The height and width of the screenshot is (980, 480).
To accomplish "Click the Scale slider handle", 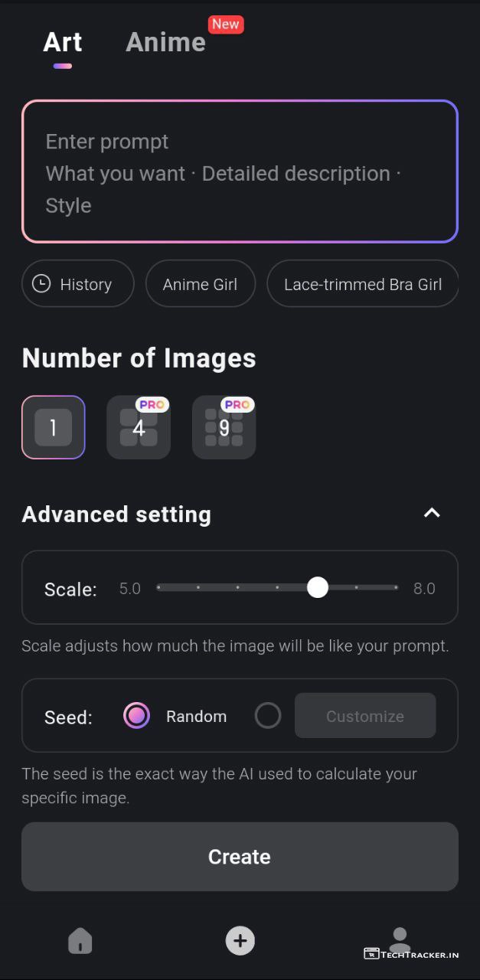I will coord(318,587).
